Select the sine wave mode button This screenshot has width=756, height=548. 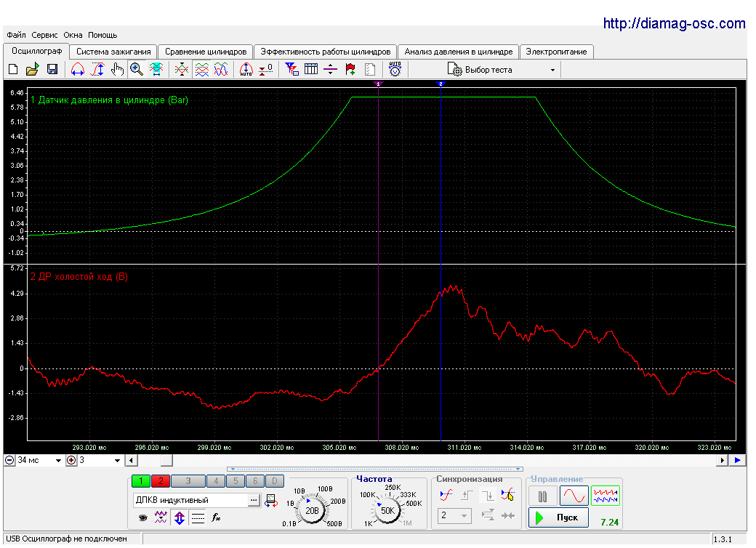click(x=574, y=496)
